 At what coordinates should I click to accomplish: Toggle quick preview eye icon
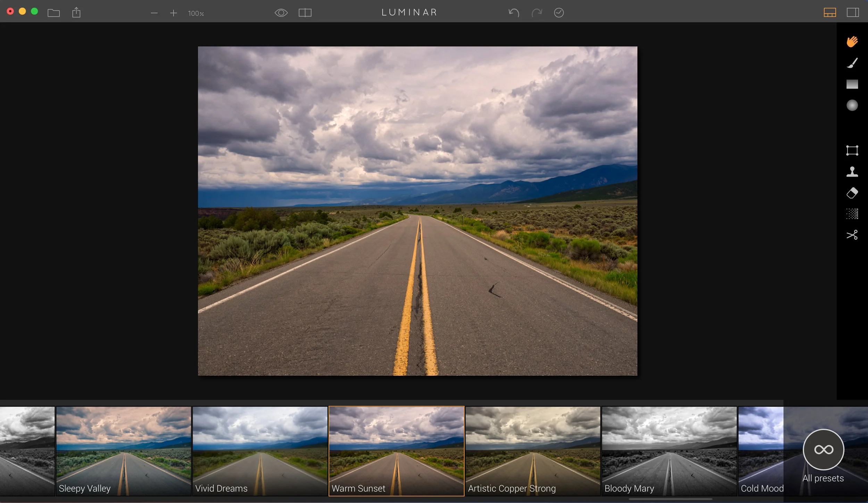tap(281, 13)
